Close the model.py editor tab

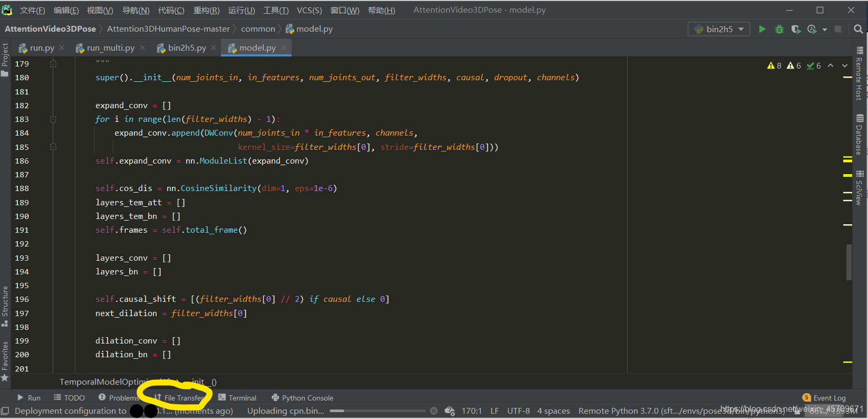284,47
